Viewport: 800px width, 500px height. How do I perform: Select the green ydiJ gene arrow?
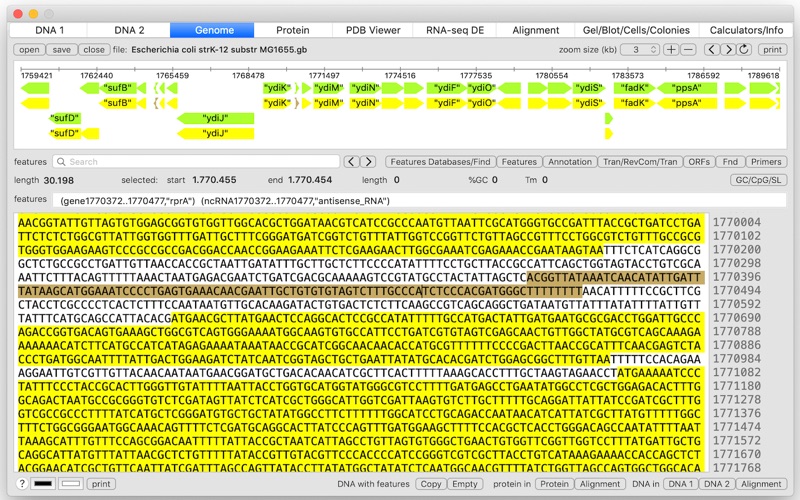[215, 118]
